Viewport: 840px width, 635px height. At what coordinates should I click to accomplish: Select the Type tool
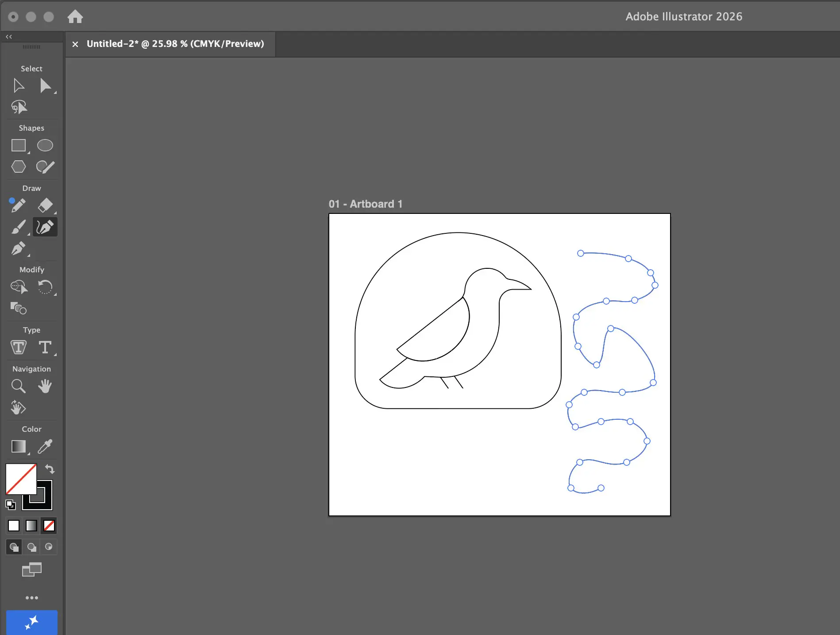tap(46, 347)
